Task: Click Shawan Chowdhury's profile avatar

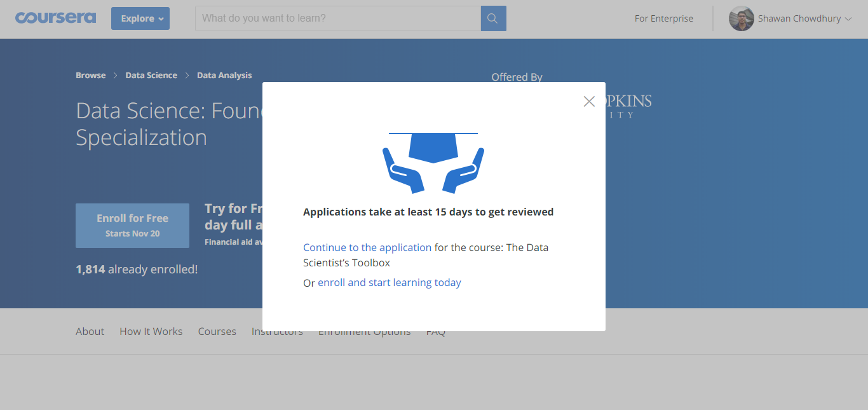Action: 742,18
